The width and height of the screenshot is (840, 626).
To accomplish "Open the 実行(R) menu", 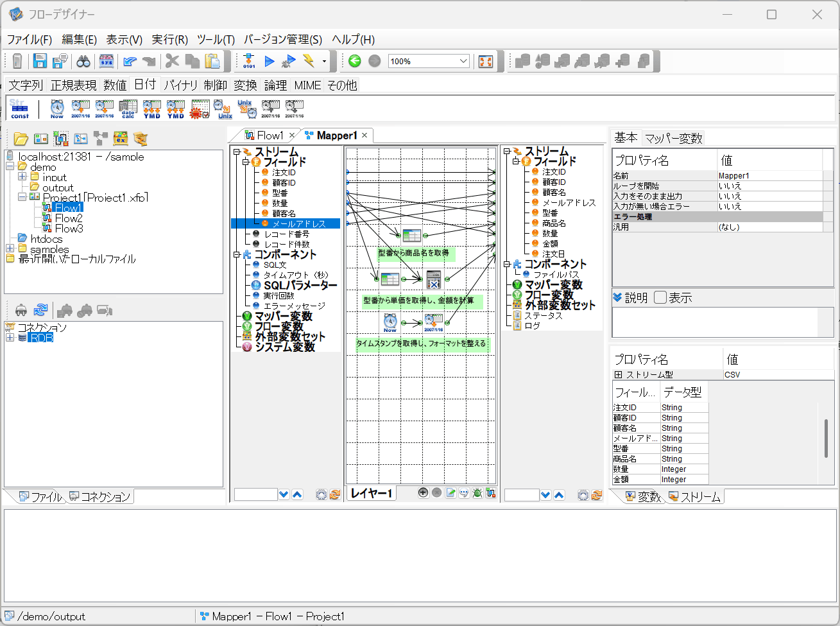I will point(169,39).
